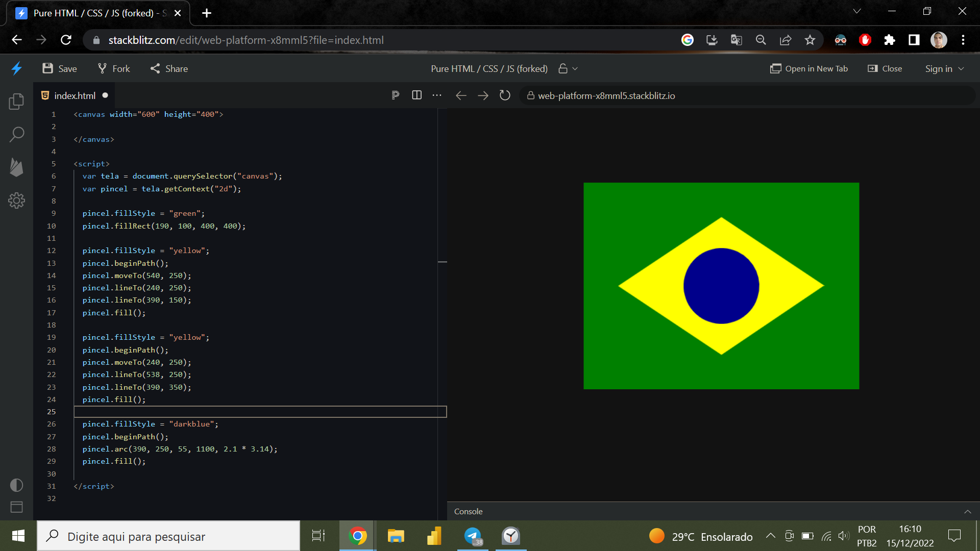Open the Firebase sidebar icon
Screen dimensions: 980x551
[16, 167]
